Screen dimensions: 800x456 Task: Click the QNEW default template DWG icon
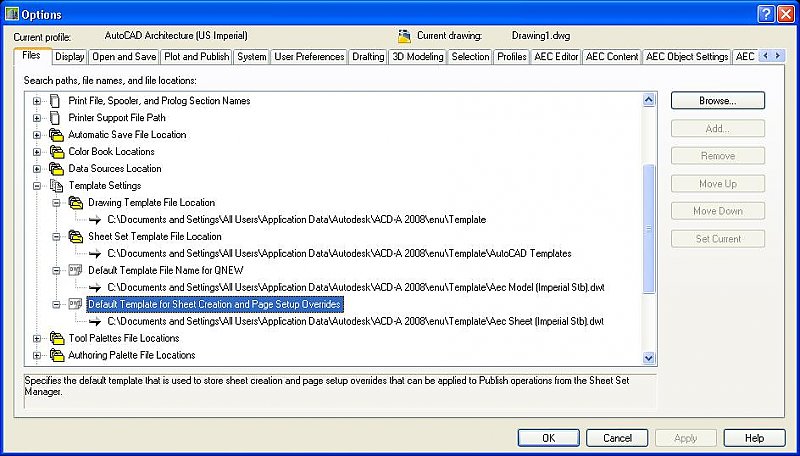point(76,270)
